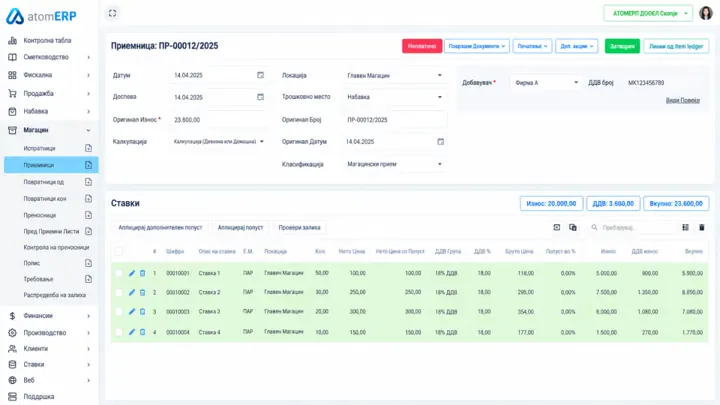The image size is (720, 405).
Task: Click Линии од Item ledger button
Action: [x=676, y=46]
